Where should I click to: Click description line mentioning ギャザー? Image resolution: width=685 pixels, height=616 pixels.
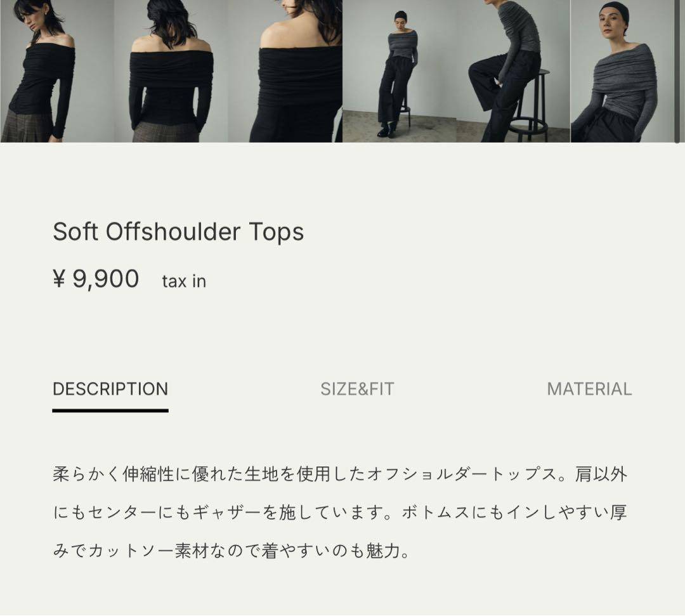(x=340, y=512)
